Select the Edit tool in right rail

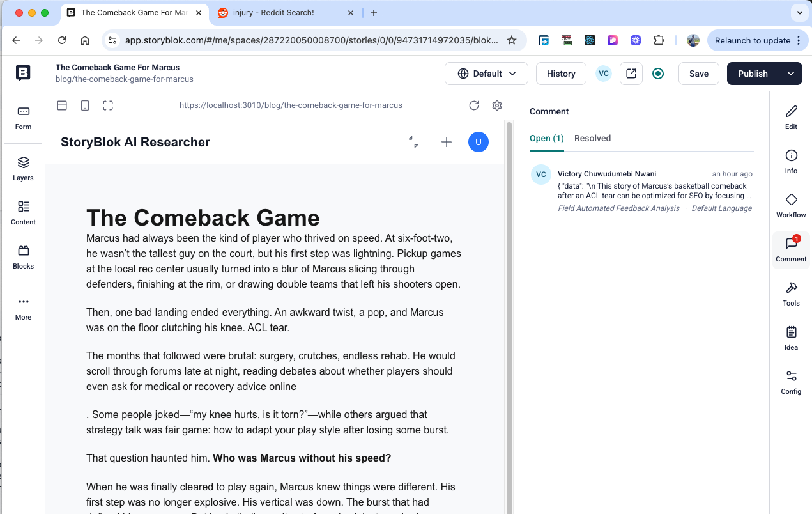tap(791, 118)
